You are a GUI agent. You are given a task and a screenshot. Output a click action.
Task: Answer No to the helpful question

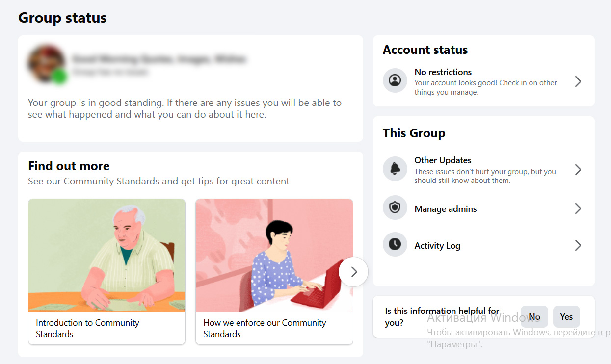[x=534, y=317]
